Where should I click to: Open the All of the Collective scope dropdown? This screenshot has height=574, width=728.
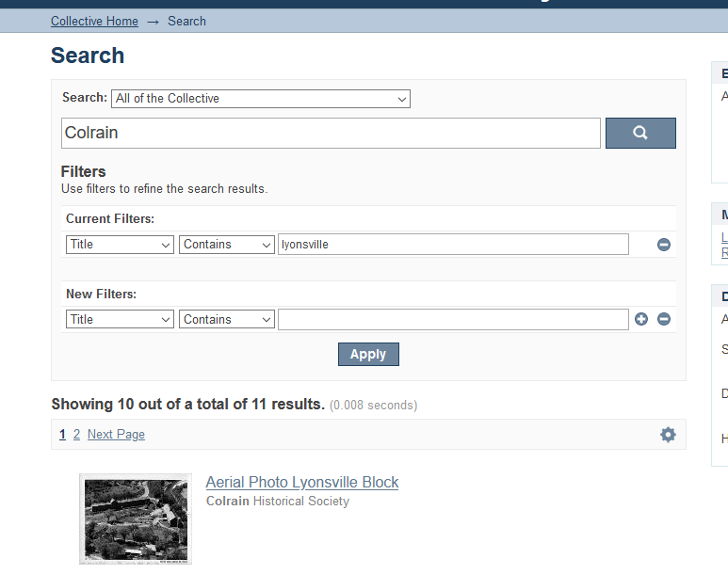coord(261,99)
